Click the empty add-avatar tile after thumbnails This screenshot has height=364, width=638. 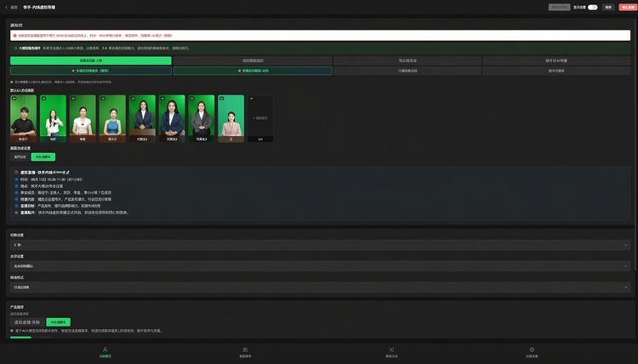pyautogui.click(x=260, y=119)
